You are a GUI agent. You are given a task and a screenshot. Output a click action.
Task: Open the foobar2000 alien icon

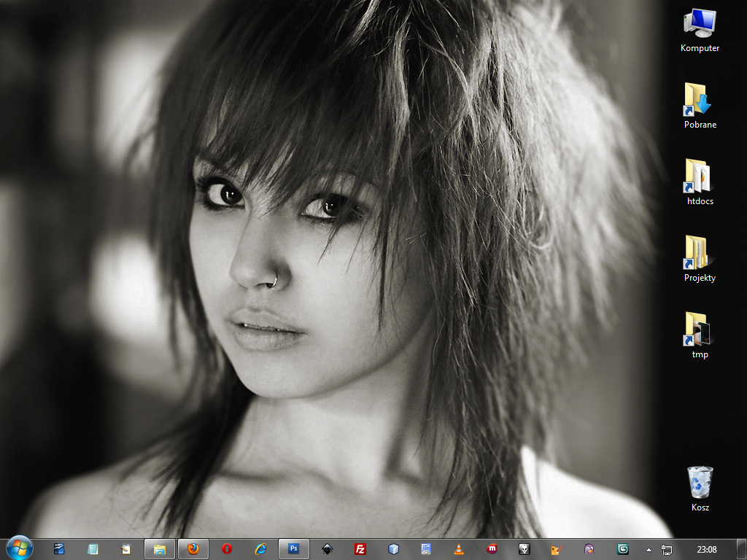click(x=524, y=549)
